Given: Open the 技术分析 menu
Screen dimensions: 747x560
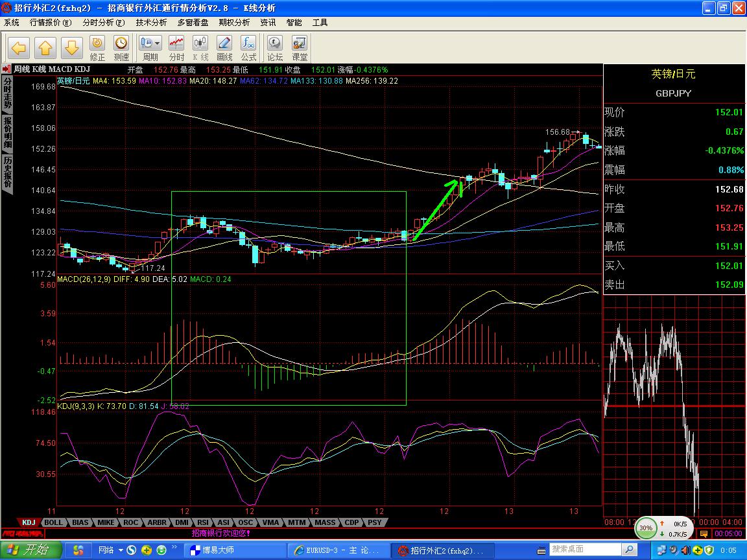Looking at the screenshot, I should coord(151,22).
